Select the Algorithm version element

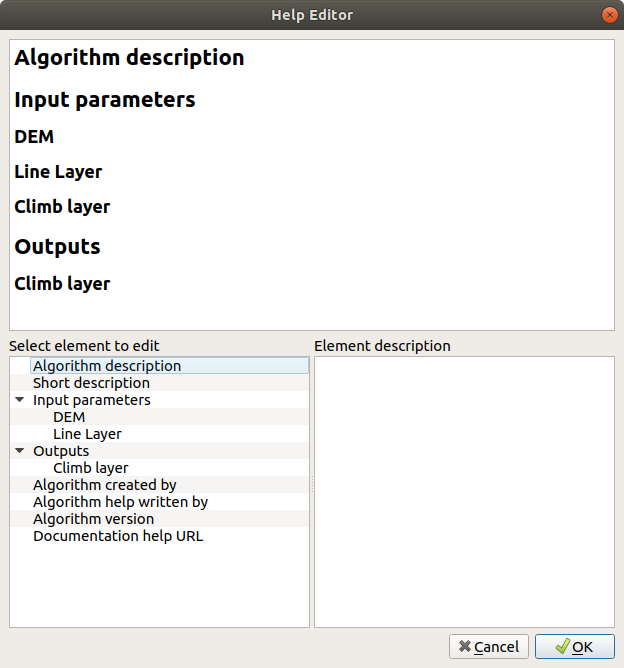(x=93, y=519)
